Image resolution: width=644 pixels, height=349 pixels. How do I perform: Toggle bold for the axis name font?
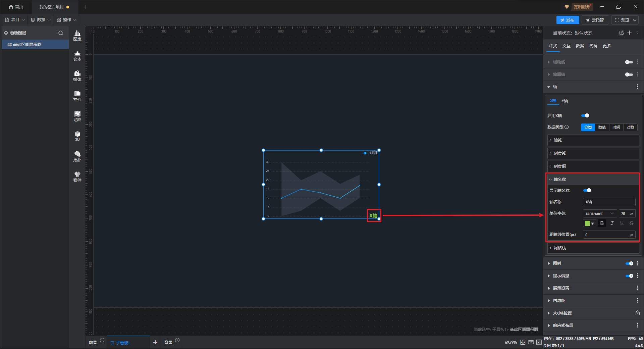(x=602, y=223)
